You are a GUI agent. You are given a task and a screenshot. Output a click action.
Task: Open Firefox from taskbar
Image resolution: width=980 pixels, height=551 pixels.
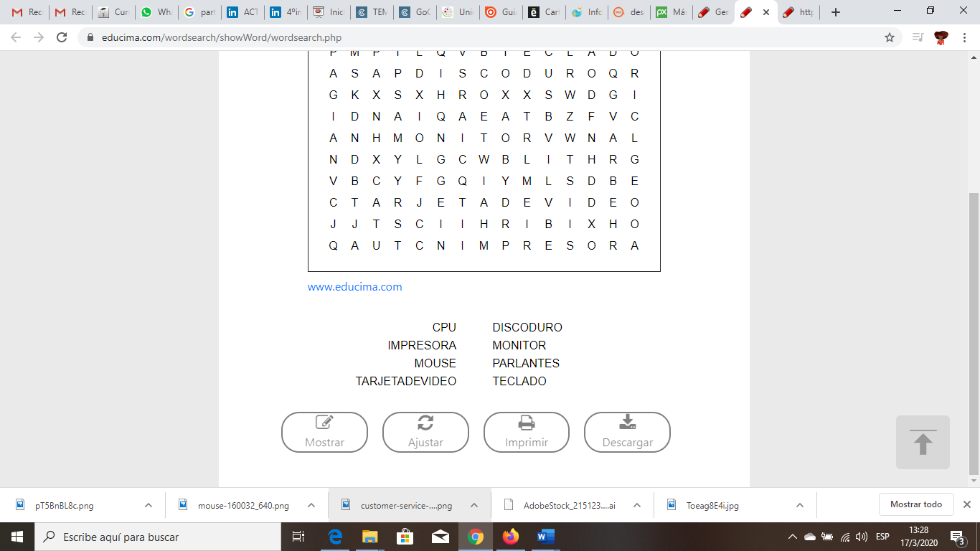pyautogui.click(x=510, y=537)
